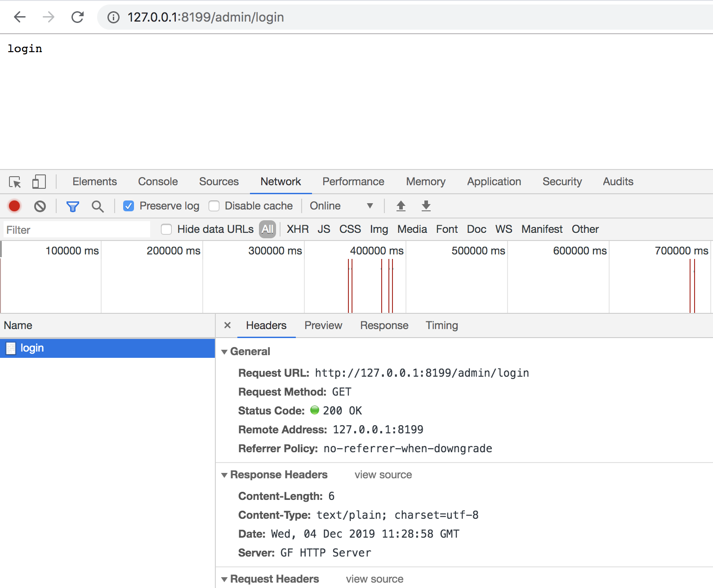The image size is (713, 588).
Task: Click the inspect element picker icon
Action: coord(15,182)
